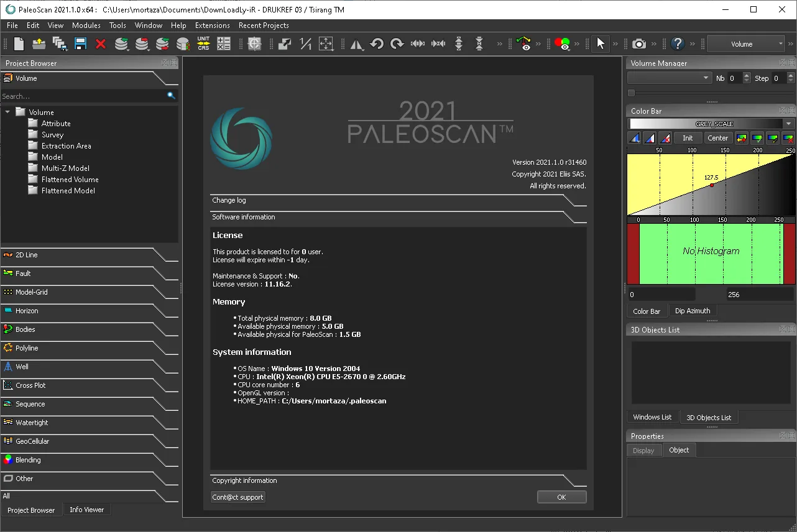Click the database icon with green and red arrows
This screenshot has width=797, height=532.
click(x=162, y=44)
